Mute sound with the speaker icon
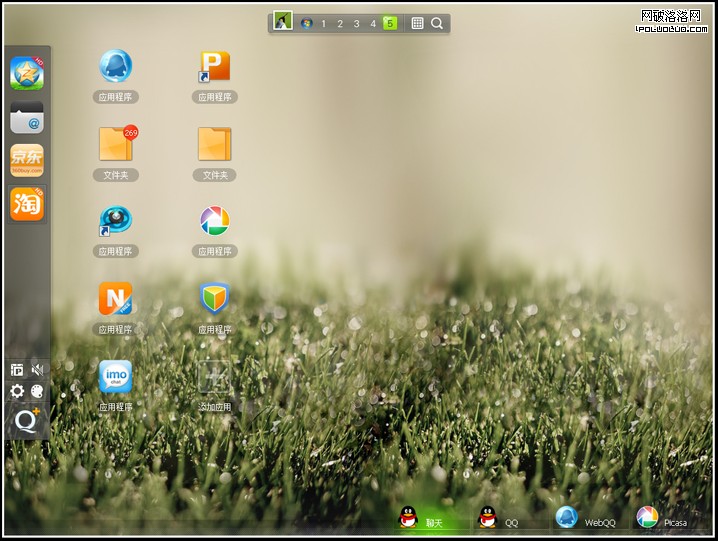Screen dimensions: 718x541 [38, 370]
